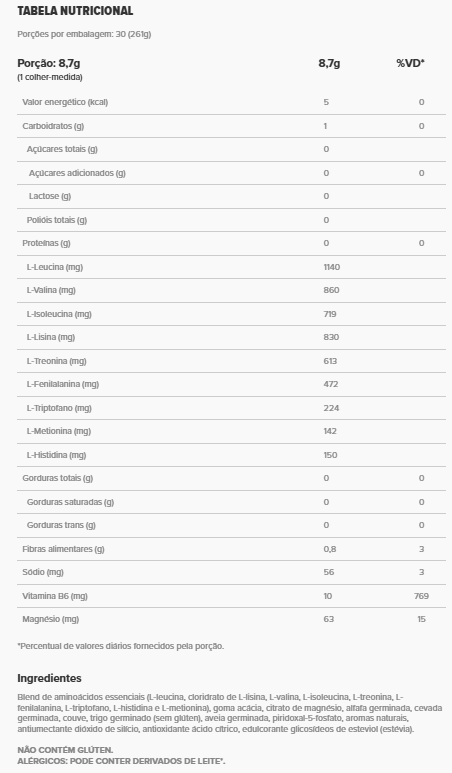Select the Açúcares adicionados (g) row

pos(232,173)
